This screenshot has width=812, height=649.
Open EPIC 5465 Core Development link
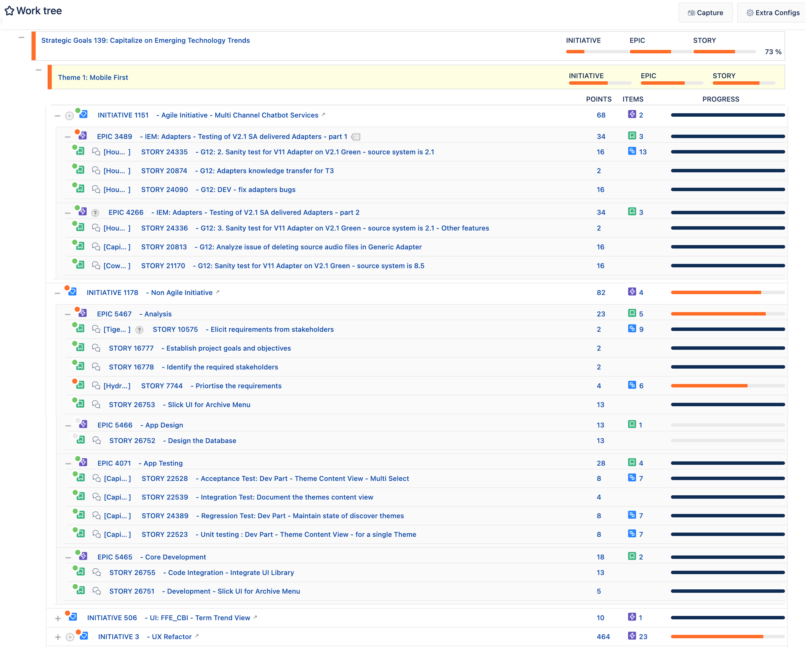[153, 562]
